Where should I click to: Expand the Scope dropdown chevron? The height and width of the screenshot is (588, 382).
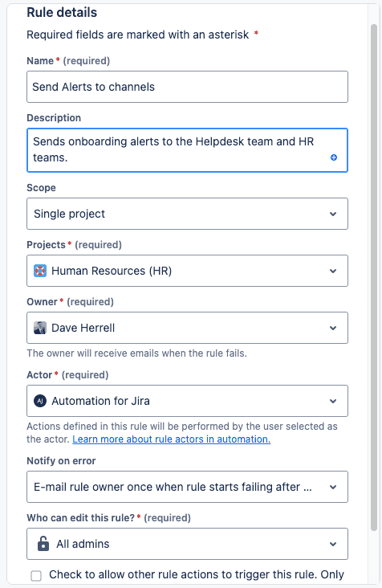[333, 214]
